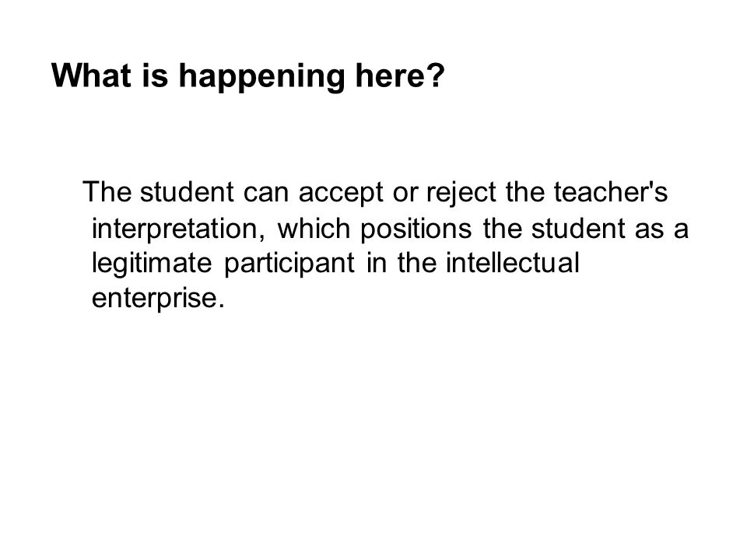Select the word 'happening' in the slide title
The width and height of the screenshot is (747, 560).
pyautogui.click(x=261, y=79)
